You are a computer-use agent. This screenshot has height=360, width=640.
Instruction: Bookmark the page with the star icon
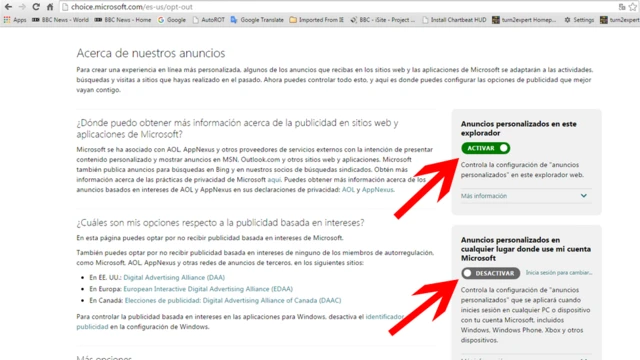(633, 7)
